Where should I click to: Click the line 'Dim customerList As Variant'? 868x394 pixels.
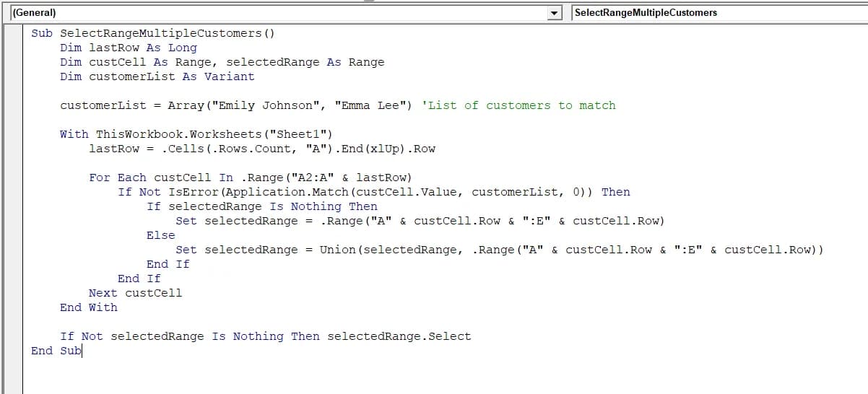[157, 76]
